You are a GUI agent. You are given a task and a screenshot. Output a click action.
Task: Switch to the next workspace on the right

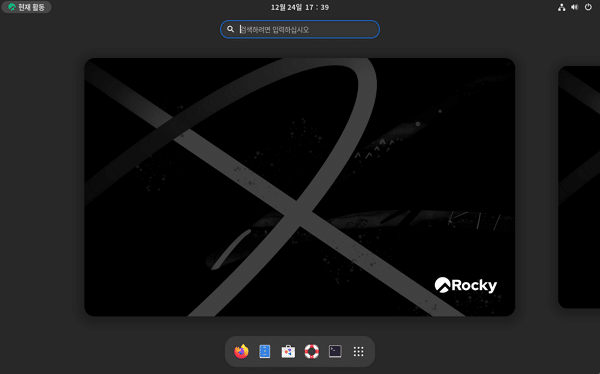pyautogui.click(x=579, y=187)
